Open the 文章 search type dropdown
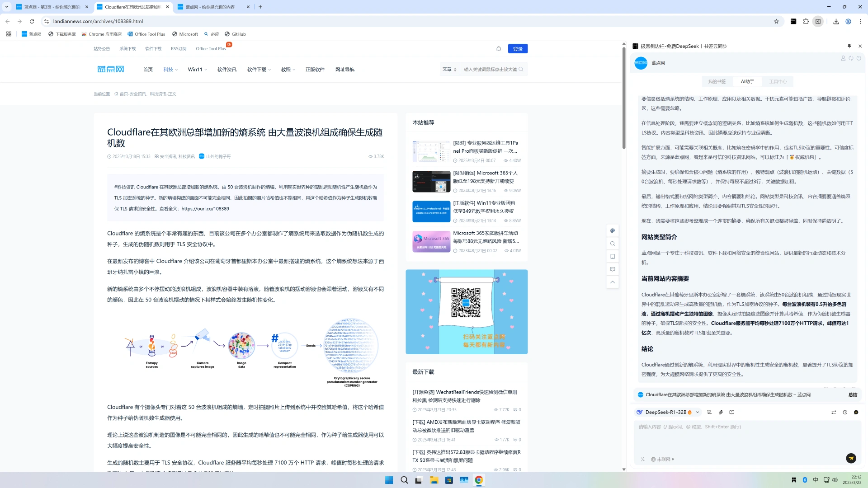This screenshot has height=488, width=868. pos(449,70)
